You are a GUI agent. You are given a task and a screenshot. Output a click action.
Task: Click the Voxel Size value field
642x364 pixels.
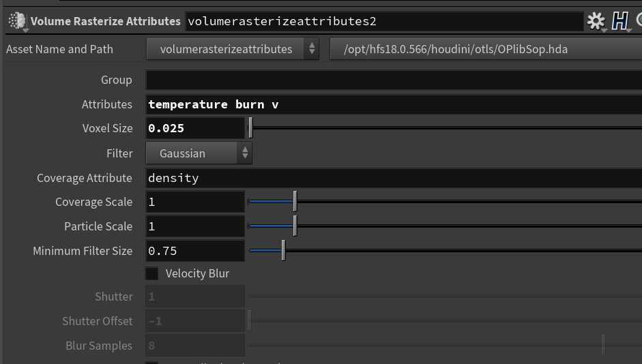[x=195, y=128]
